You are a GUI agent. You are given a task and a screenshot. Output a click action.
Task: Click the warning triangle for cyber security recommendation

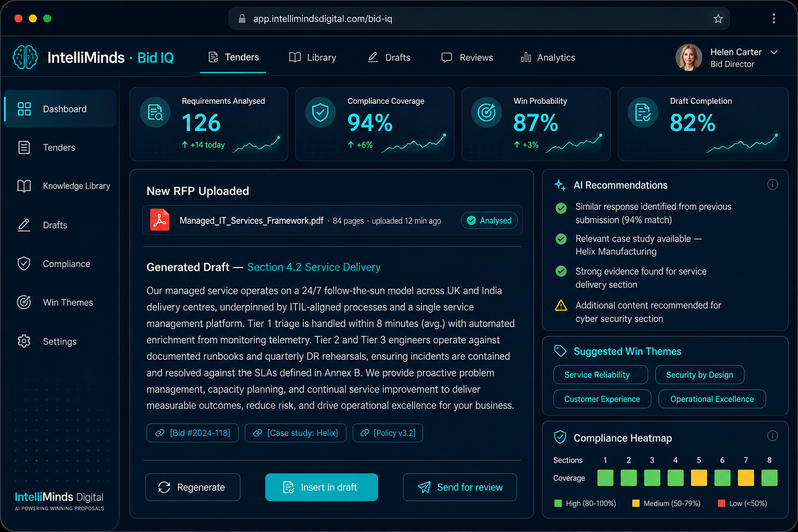point(561,305)
